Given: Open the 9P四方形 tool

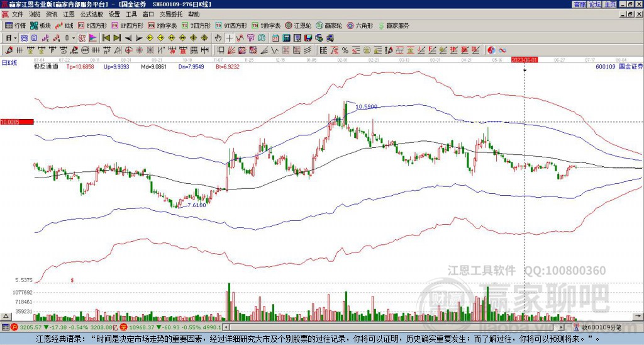Looking at the screenshot, I should coord(127,25).
